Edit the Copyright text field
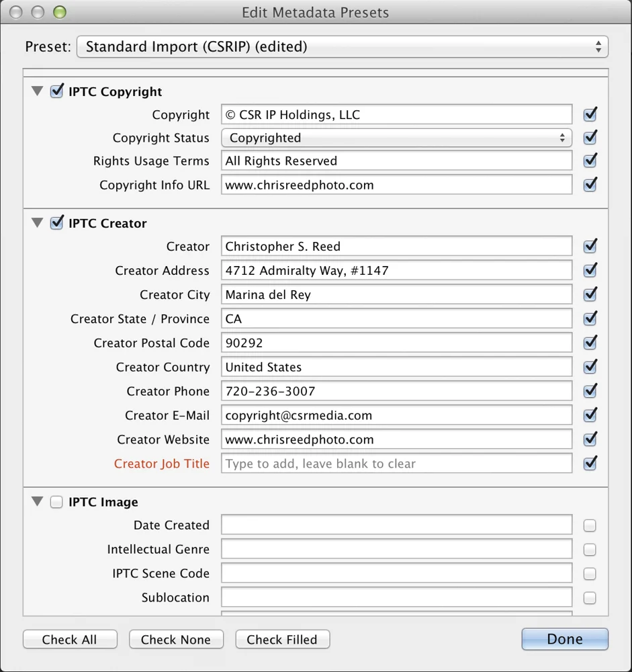Image resolution: width=632 pixels, height=672 pixels. (396, 114)
